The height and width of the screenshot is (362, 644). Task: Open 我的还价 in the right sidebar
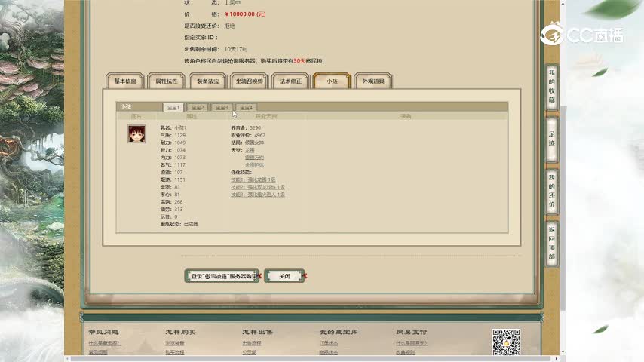[551, 191]
